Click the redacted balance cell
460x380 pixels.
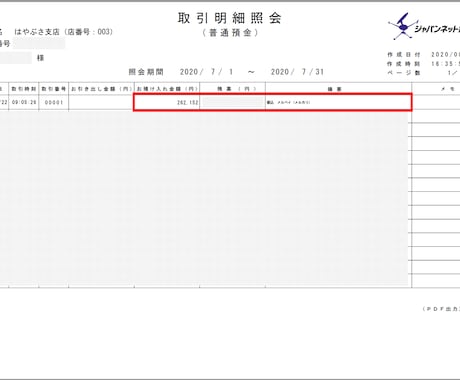coord(233,102)
